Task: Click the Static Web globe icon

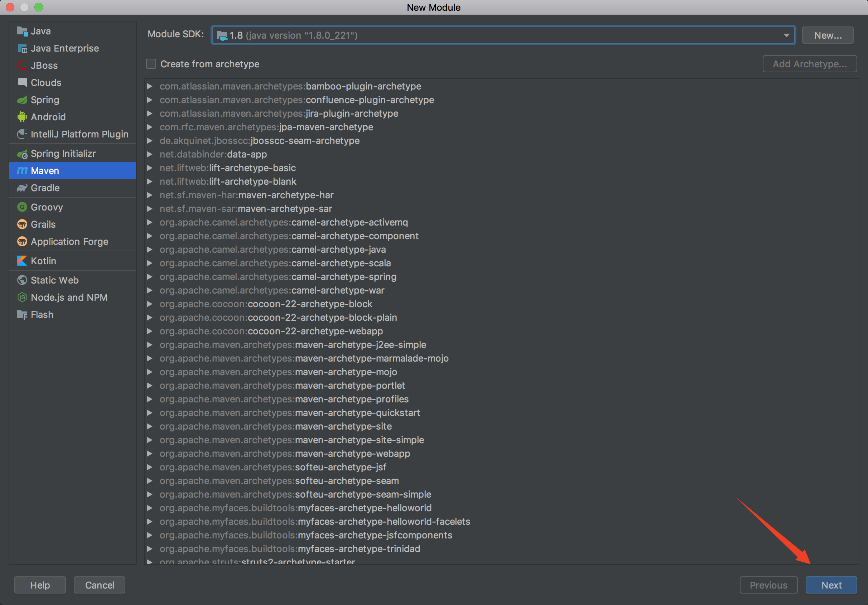Action: (22, 280)
